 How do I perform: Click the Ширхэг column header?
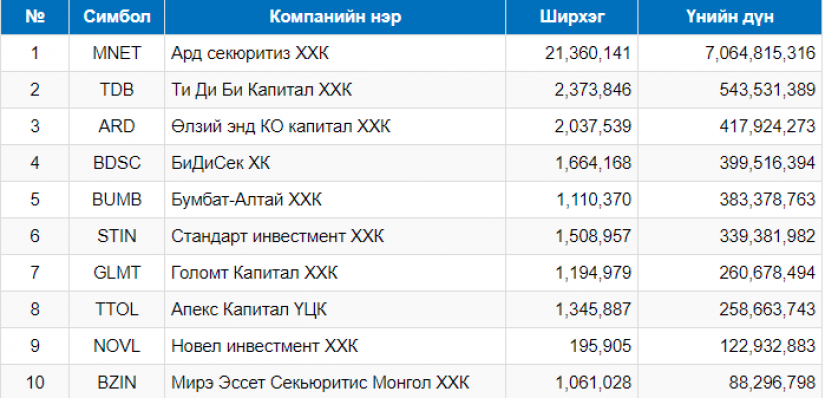572,17
